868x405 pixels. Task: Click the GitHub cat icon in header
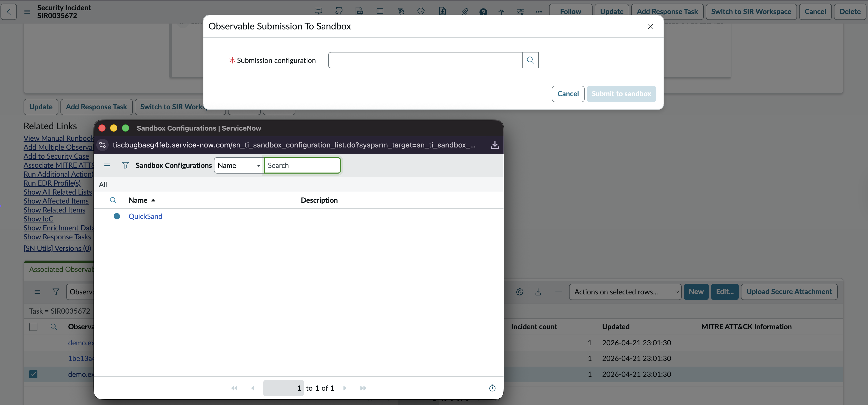[339, 11]
